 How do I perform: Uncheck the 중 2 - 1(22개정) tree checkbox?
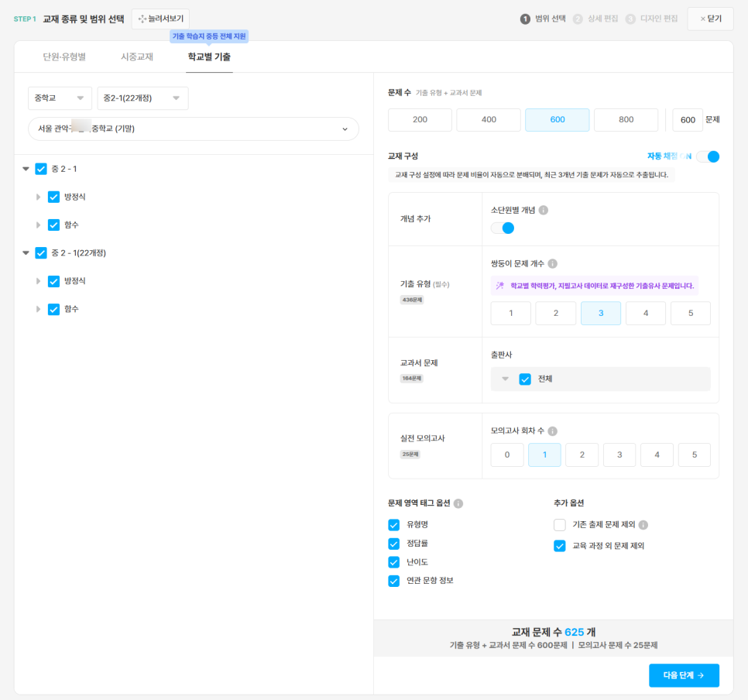41,253
